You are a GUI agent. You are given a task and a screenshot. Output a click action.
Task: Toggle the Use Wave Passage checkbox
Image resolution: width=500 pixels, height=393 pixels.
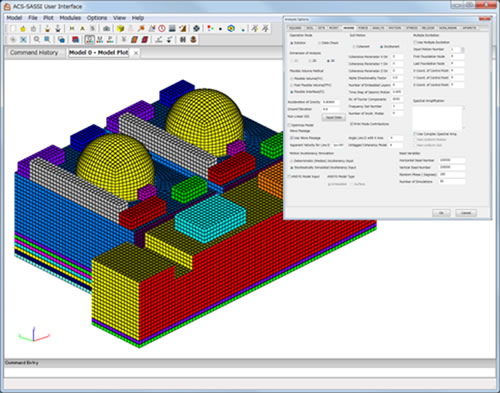291,138
